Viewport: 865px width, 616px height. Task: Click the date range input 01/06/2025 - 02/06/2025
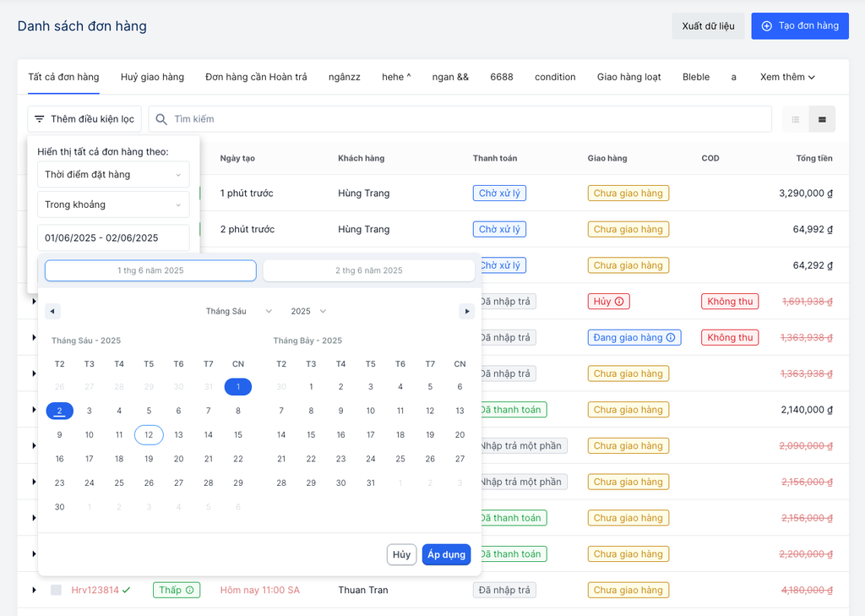113,238
